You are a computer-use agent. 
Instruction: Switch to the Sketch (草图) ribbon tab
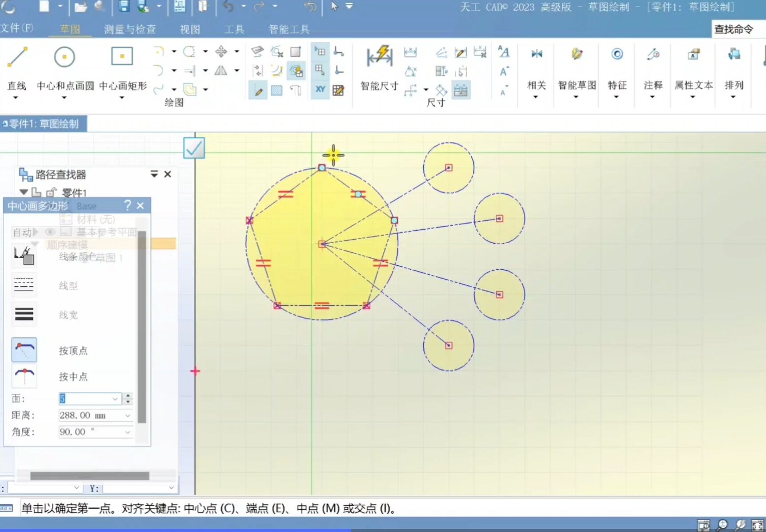pos(70,29)
